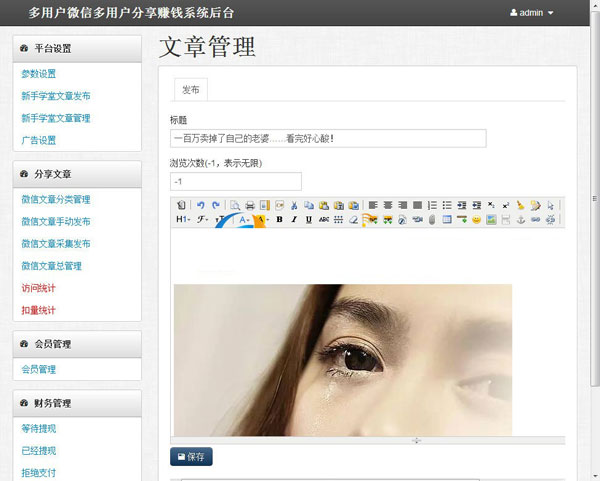
Task: Insert a template via toolbar icon
Action: [x=265, y=205]
